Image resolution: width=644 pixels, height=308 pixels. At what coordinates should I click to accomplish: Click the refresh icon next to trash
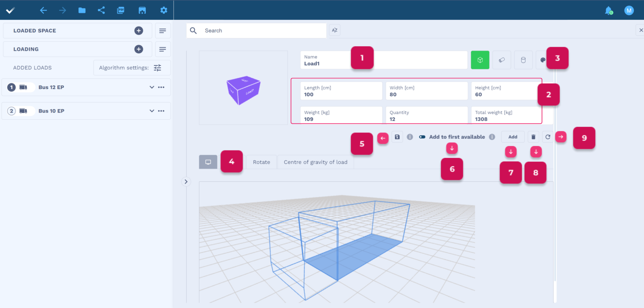[548, 137]
